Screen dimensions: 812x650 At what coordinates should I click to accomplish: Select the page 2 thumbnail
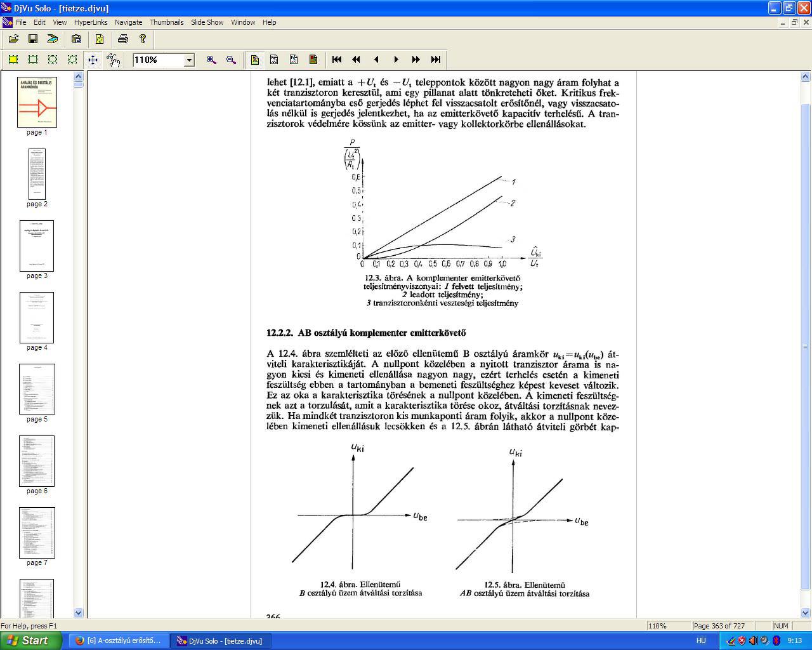tap(37, 174)
